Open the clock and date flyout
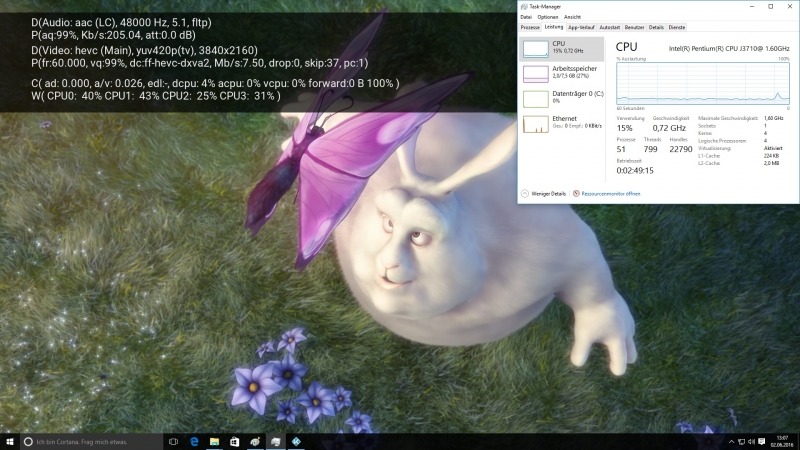This screenshot has height=450, width=800. [x=782, y=442]
